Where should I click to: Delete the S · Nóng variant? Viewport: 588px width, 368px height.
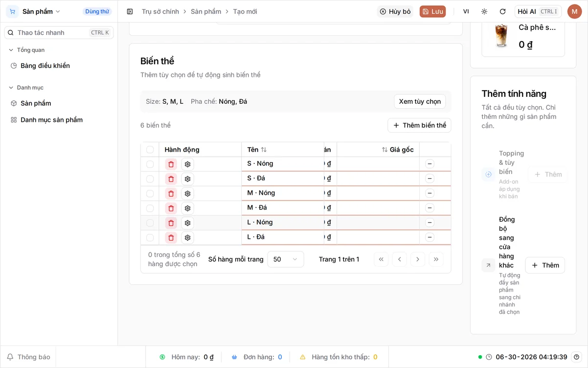(171, 164)
